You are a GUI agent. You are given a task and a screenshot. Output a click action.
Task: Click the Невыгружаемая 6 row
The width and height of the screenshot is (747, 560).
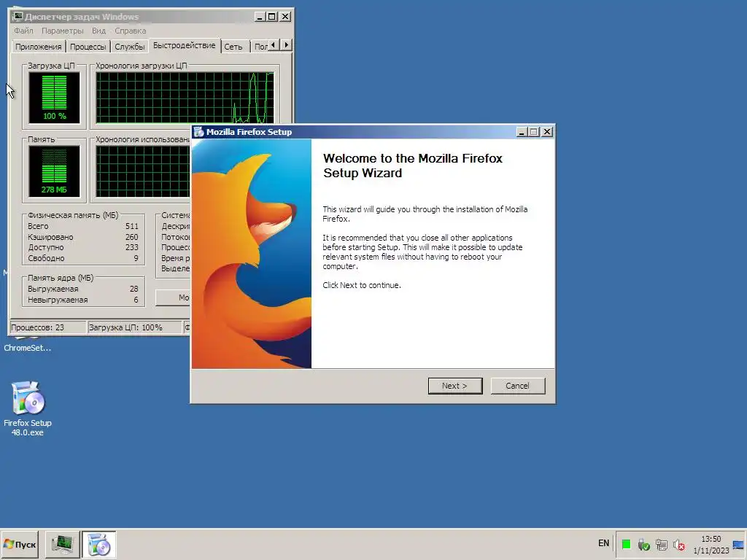[x=83, y=300]
